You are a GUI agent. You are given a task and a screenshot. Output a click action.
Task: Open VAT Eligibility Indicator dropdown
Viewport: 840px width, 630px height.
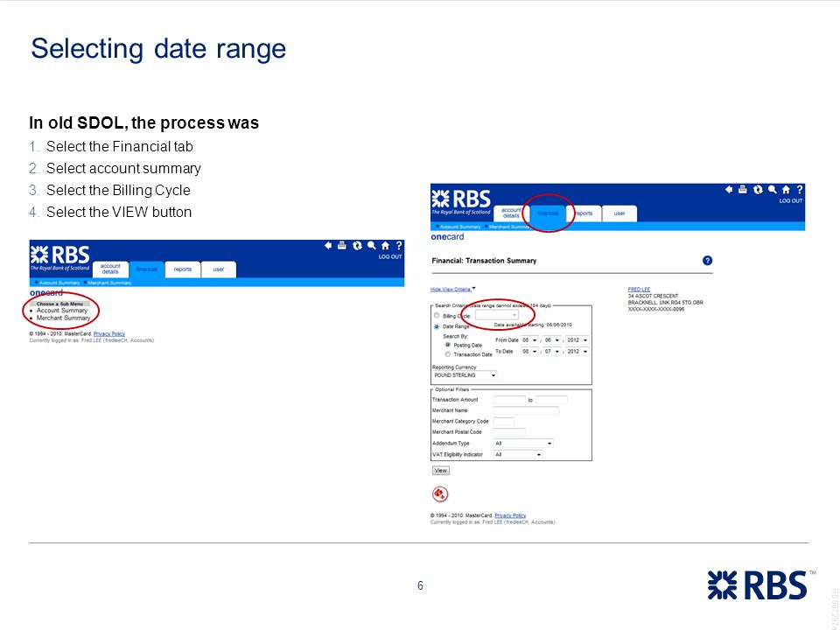[x=518, y=455]
